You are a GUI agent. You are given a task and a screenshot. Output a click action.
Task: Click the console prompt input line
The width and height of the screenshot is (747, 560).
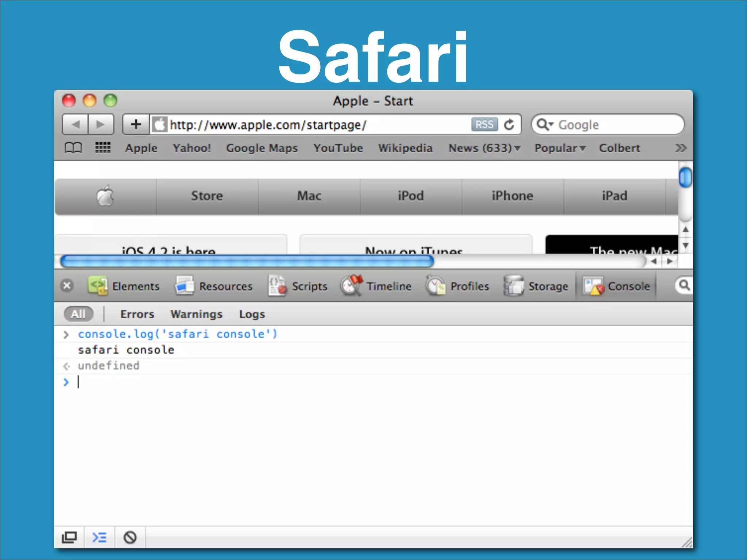pyautogui.click(x=373, y=382)
